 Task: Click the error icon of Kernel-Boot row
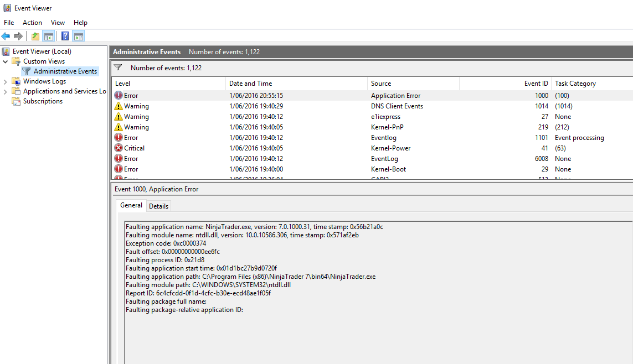tap(119, 169)
